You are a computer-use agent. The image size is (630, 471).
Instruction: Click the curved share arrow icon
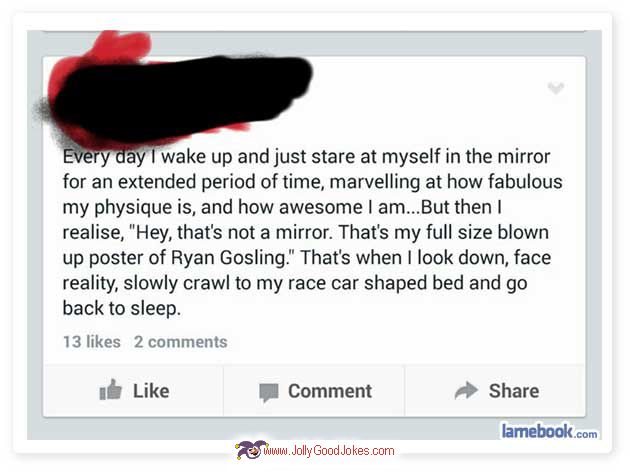466,390
